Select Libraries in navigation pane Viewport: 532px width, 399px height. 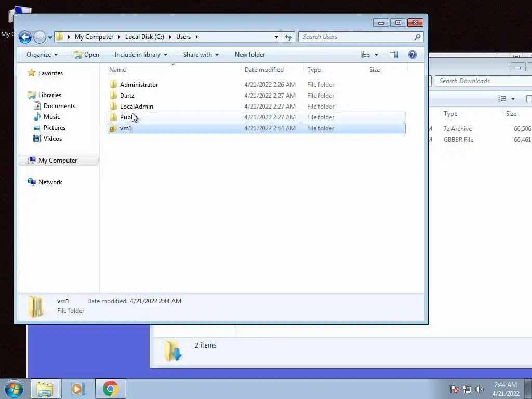(x=49, y=95)
